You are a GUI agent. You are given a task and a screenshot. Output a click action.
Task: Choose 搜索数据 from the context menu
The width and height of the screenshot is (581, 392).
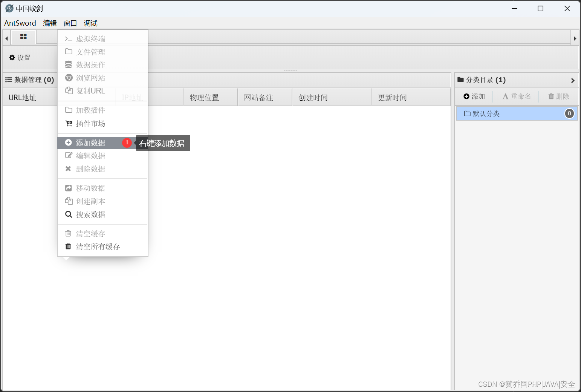click(x=102, y=214)
